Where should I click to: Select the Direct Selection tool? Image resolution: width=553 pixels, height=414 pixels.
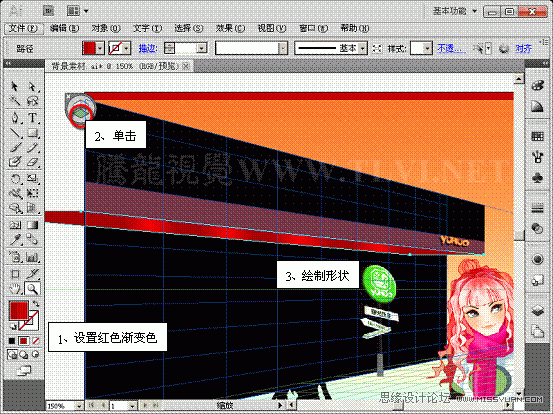[x=32, y=86]
